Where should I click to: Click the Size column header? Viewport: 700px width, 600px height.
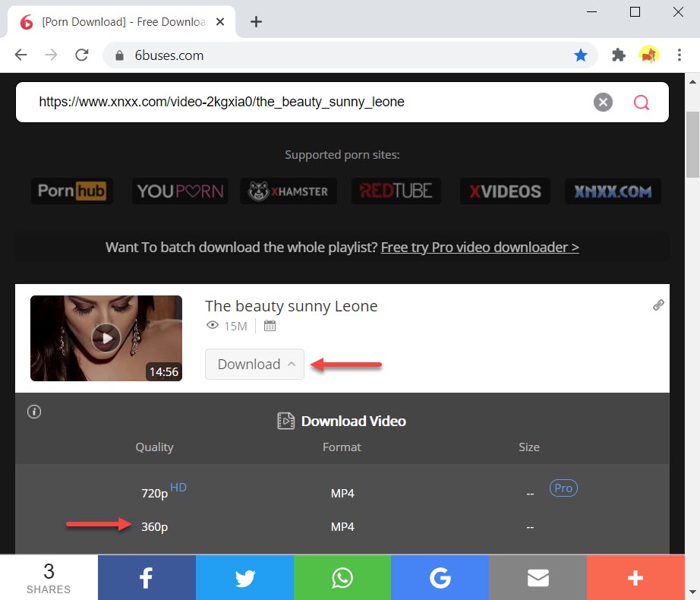529,447
